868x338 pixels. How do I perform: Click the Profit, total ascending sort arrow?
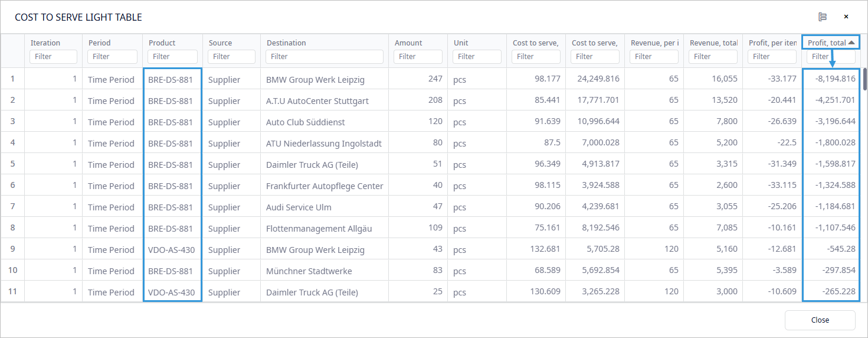851,43
